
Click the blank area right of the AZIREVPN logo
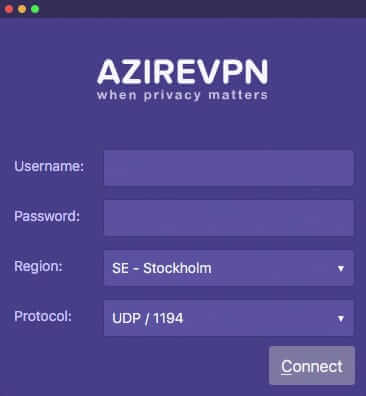tap(317, 77)
